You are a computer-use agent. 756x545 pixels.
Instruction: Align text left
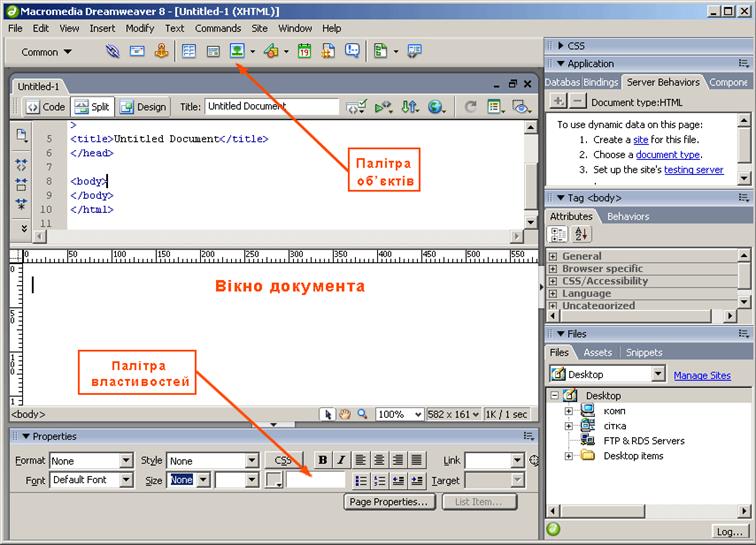[361, 460]
